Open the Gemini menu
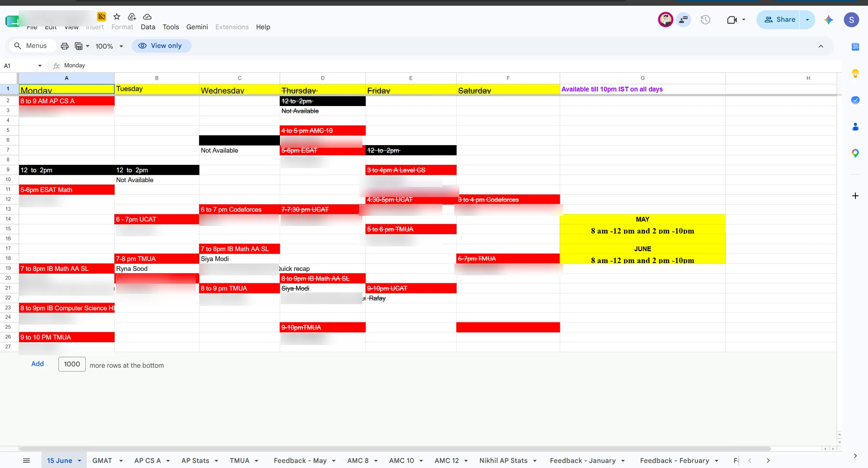Viewport: 868px width, 468px height. 197,27
